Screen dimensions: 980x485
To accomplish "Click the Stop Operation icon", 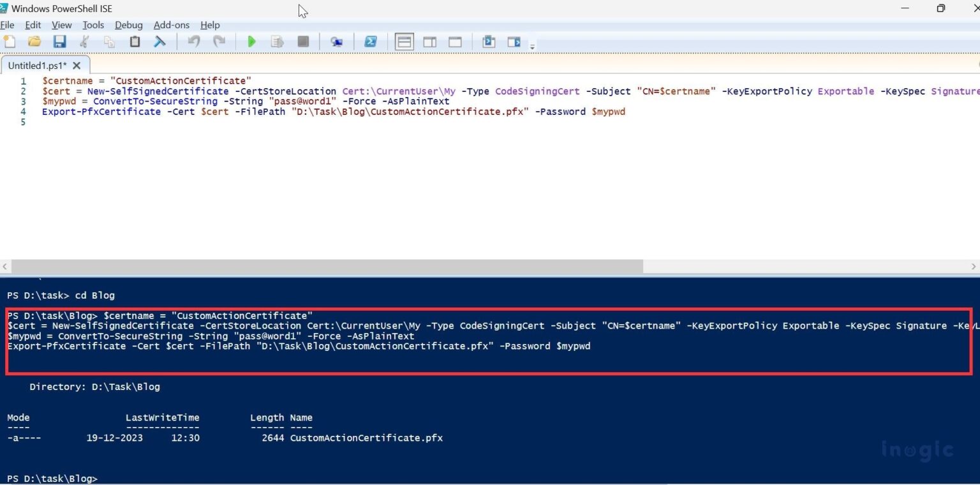I will pyautogui.click(x=303, y=41).
